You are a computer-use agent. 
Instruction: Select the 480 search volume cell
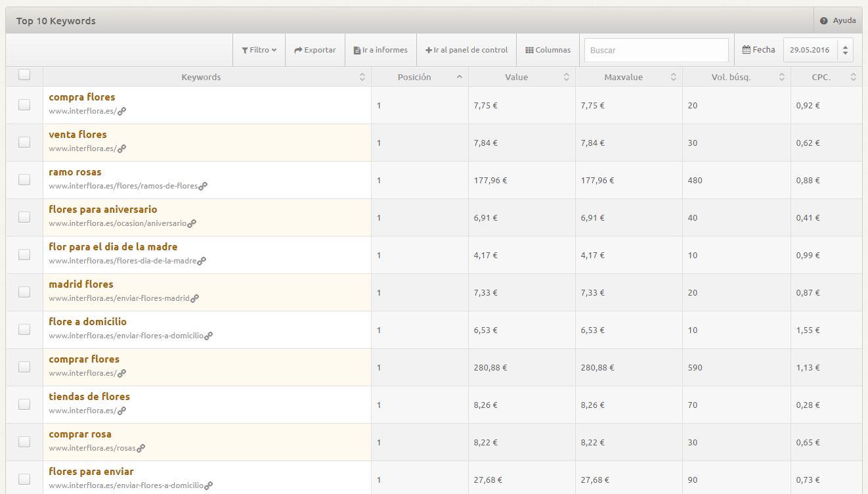[x=737, y=180]
